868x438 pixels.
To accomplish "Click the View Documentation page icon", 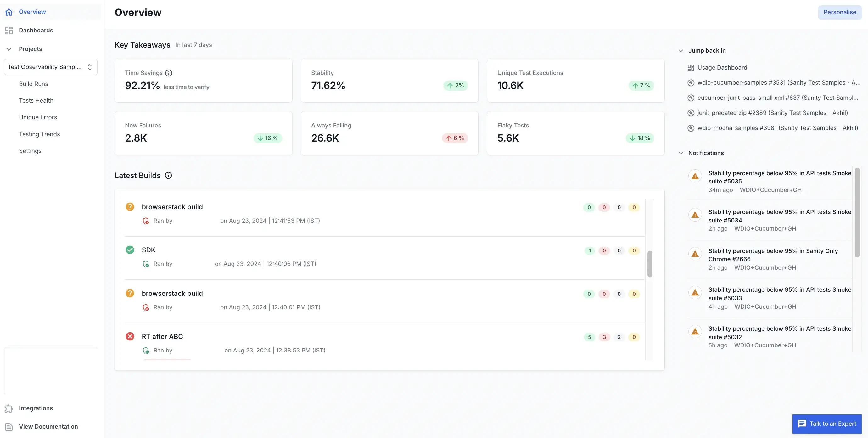I will tap(9, 427).
